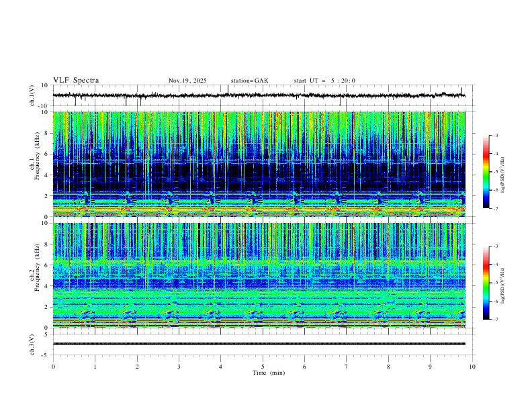The width and height of the screenshot is (532, 411).
Task: Click the 'ch.1(V)' waveform axis label
Action: pos(32,95)
